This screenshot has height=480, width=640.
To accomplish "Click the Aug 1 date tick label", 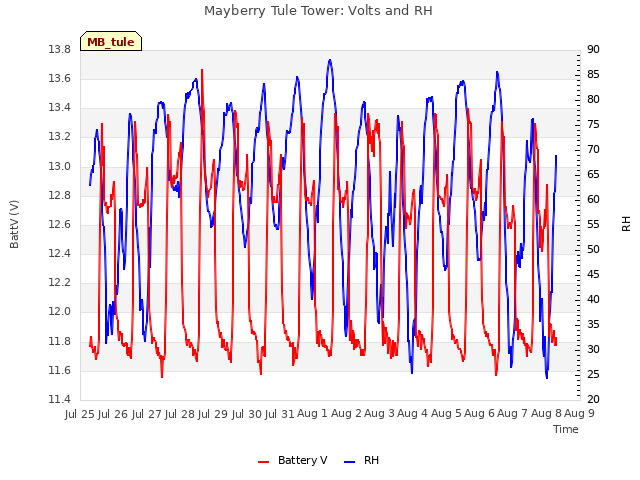I will (312, 413).
